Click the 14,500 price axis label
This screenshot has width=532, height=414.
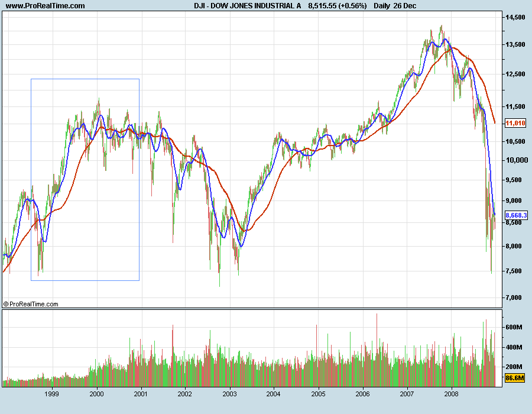click(515, 18)
